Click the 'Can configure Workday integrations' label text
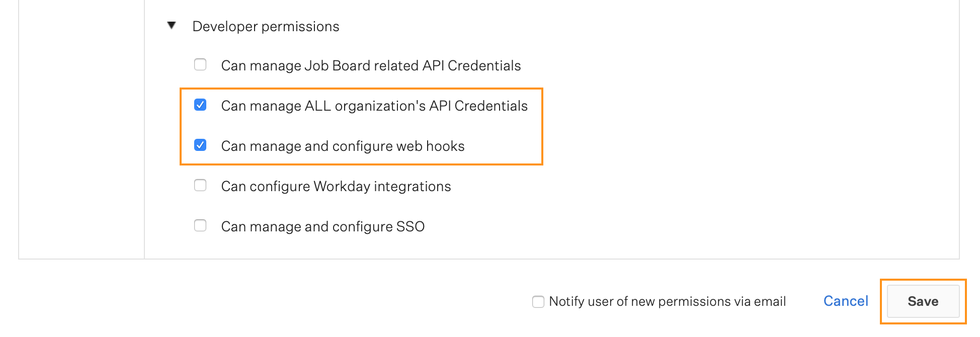Viewport: 980px width, 337px height. click(x=336, y=187)
